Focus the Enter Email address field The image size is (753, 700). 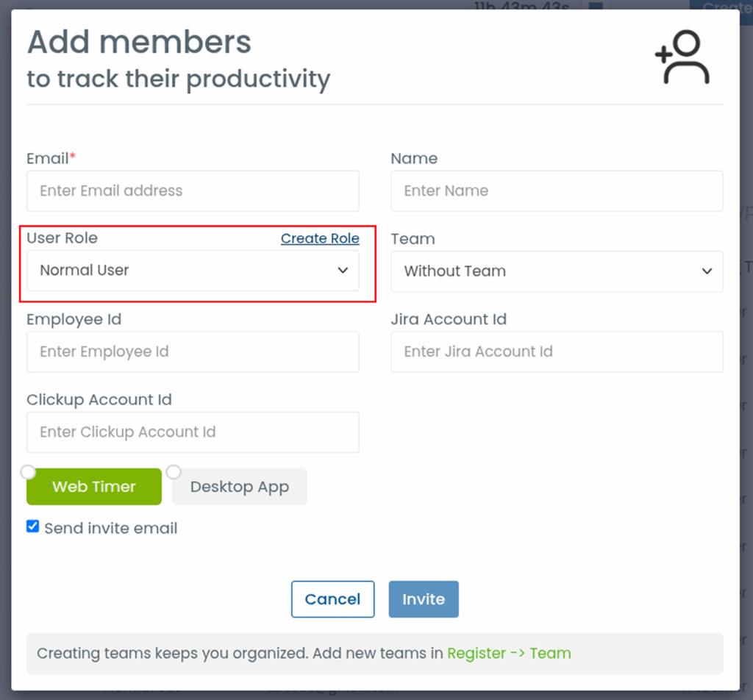(193, 191)
